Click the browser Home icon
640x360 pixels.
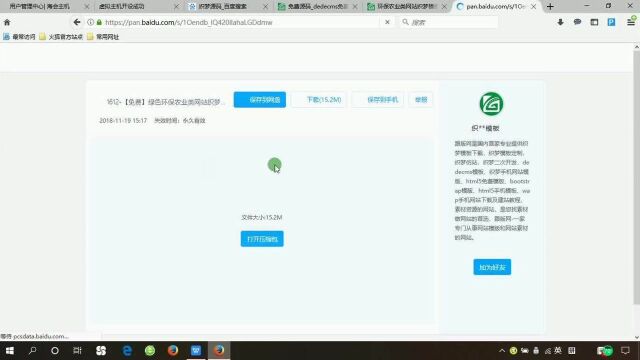pyautogui.click(x=7, y=22)
